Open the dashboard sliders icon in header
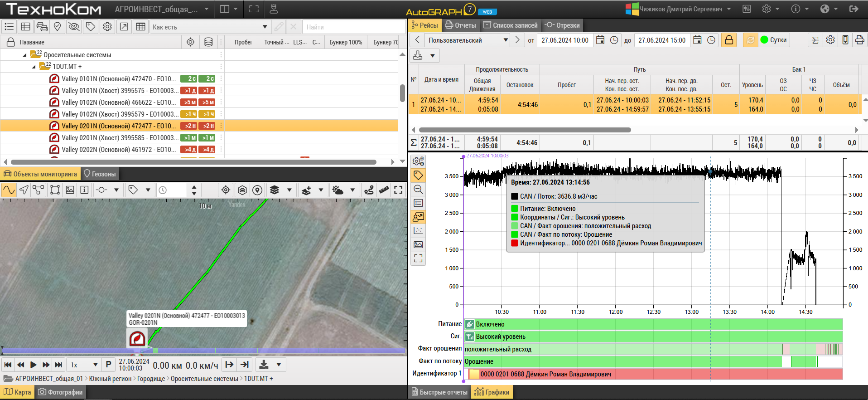 click(747, 9)
